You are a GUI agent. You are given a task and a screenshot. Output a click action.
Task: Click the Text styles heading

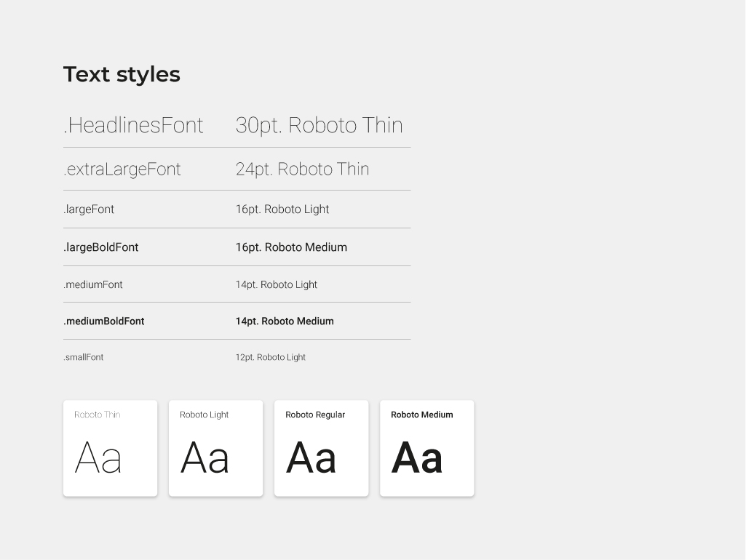pyautogui.click(x=122, y=73)
